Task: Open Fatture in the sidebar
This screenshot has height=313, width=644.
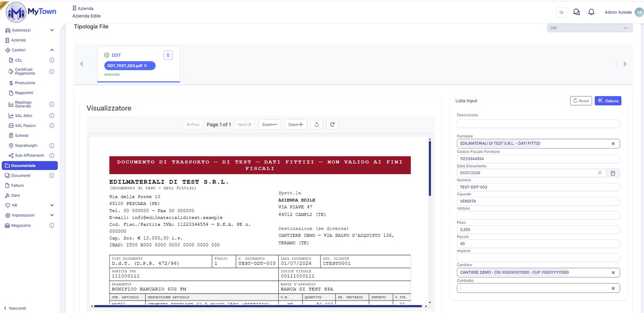Action: [x=17, y=185]
